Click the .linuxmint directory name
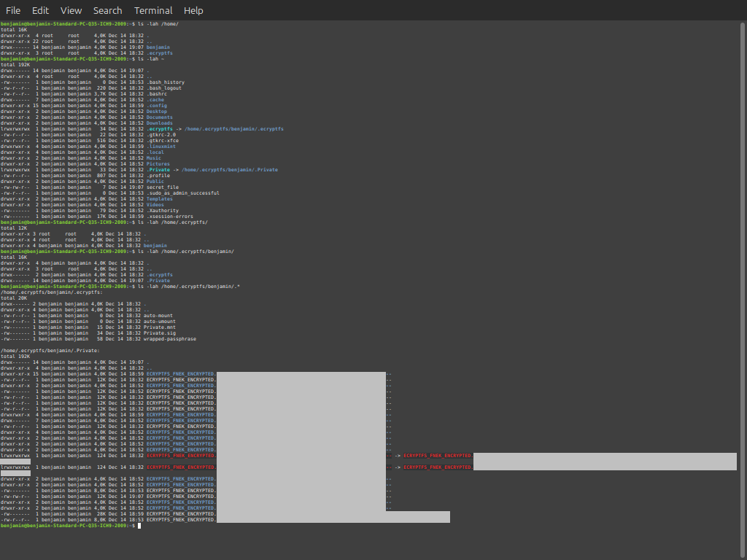 click(x=160, y=147)
